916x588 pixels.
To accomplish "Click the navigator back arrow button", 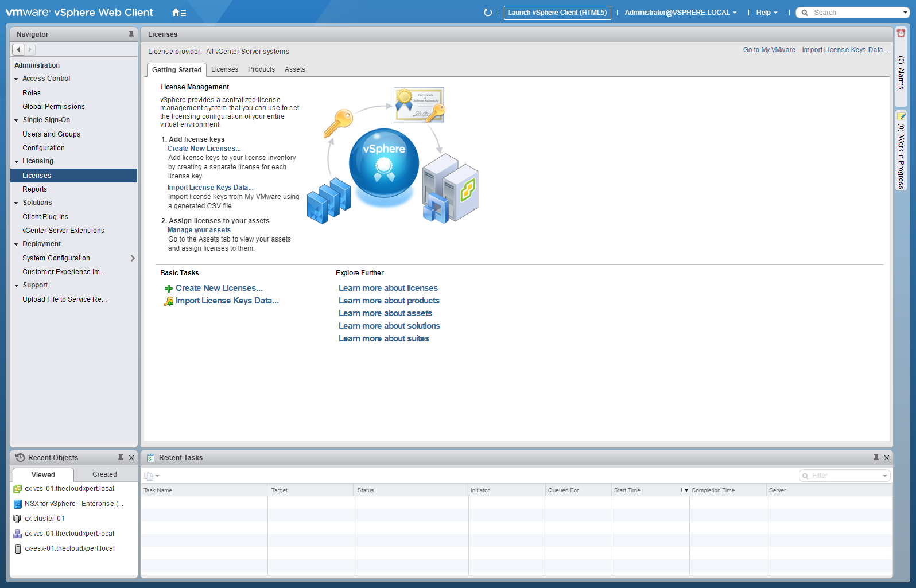I will coord(18,50).
